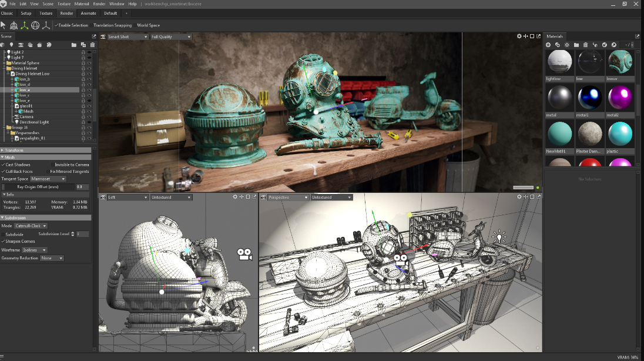The image size is (644, 361).
Task: Add a shadow catcher object in Scene toolbar
Action: pos(39,45)
